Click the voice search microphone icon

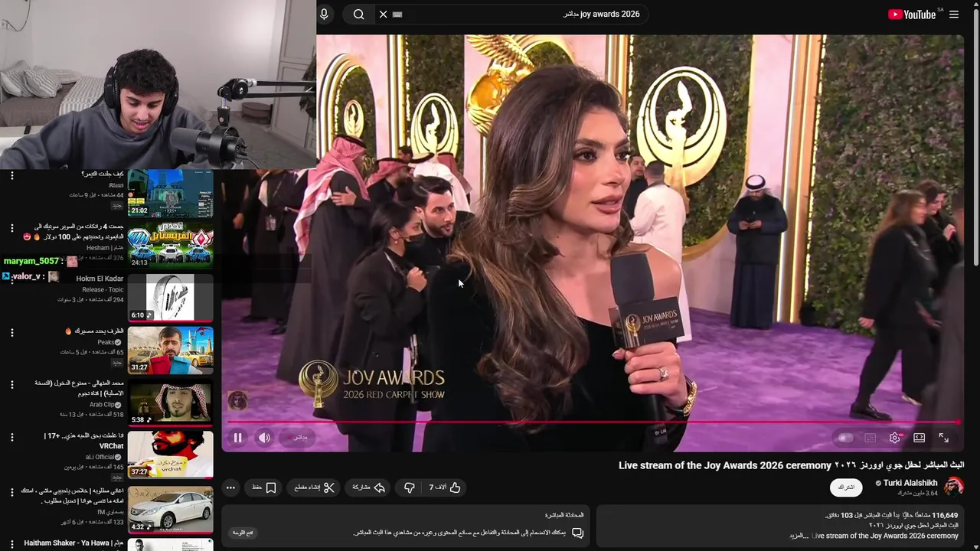324,14
